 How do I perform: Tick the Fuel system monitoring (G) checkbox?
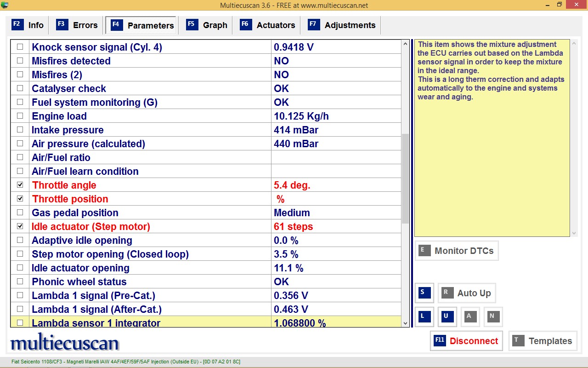[x=20, y=102]
